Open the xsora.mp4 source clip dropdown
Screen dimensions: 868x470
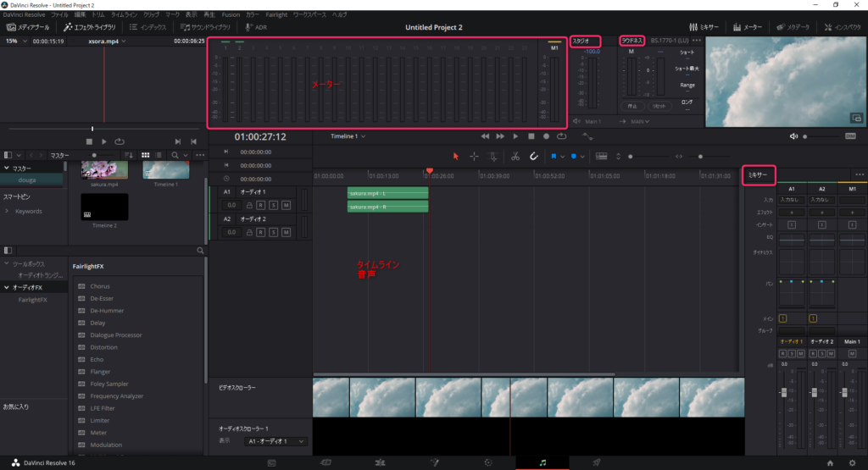(x=107, y=41)
